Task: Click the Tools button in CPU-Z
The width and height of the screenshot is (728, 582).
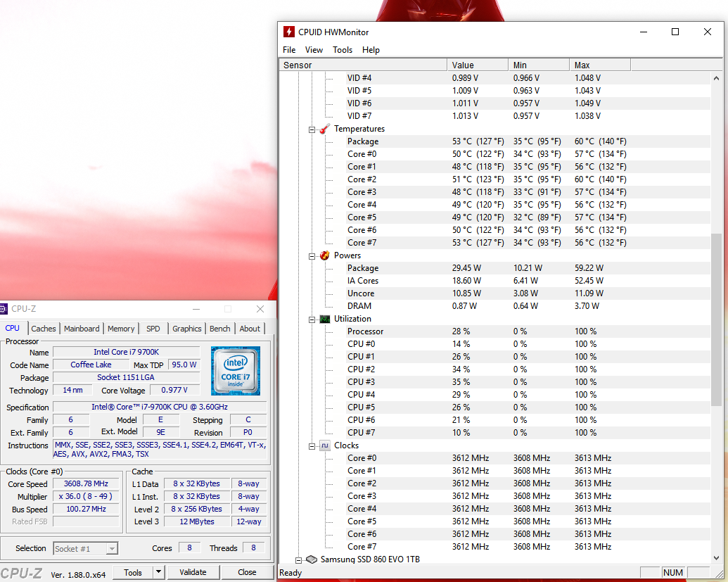Action: click(133, 572)
